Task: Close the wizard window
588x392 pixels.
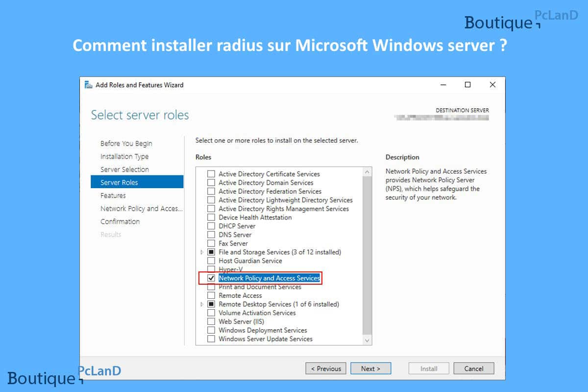Action: pos(492,85)
